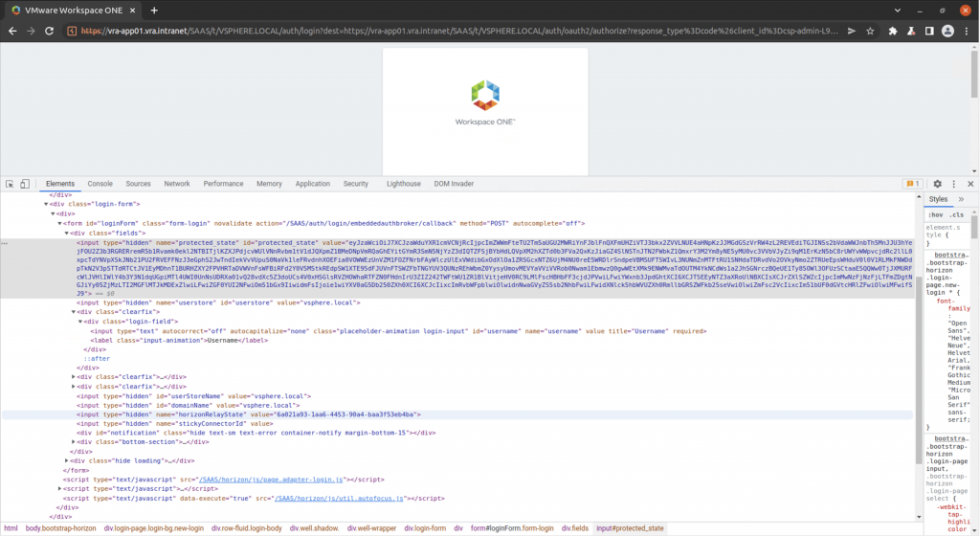Open a new browser tab with plus icon
Image resolution: width=980 pixels, height=536 pixels.
pyautogui.click(x=154, y=10)
